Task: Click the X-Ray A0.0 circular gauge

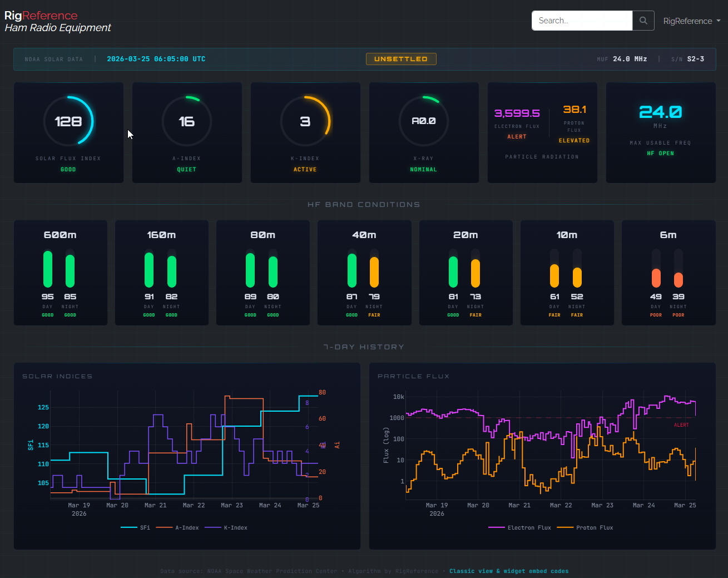Action: pyautogui.click(x=424, y=121)
